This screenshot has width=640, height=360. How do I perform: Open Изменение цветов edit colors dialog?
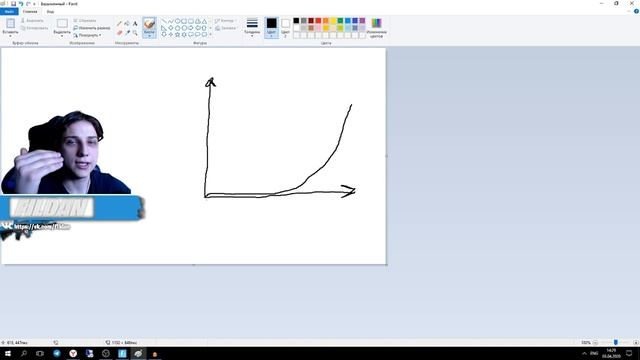(x=376, y=27)
